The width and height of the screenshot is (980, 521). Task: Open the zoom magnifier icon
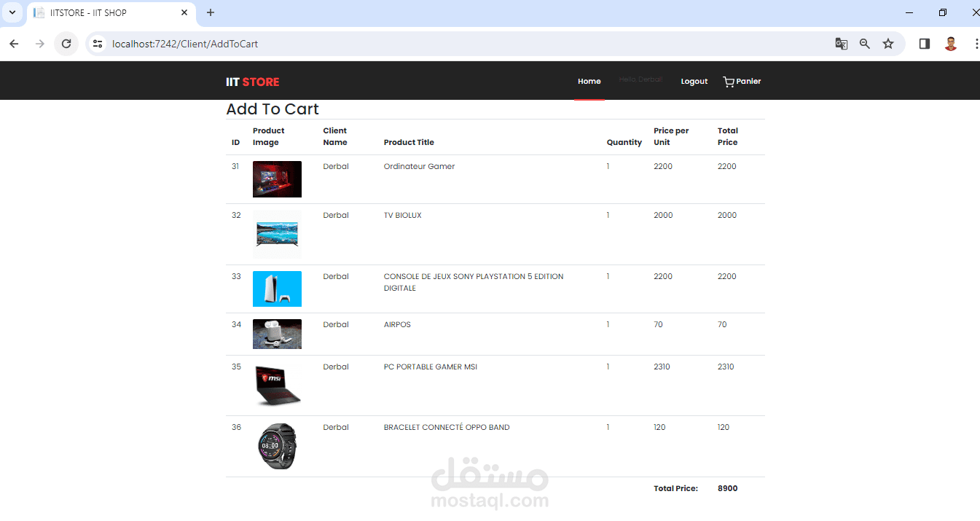pos(865,44)
